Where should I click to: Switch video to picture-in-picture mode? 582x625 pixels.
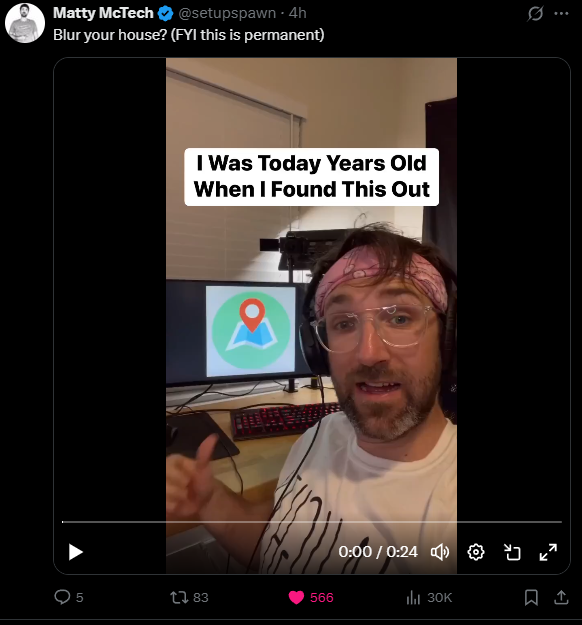[x=512, y=552]
